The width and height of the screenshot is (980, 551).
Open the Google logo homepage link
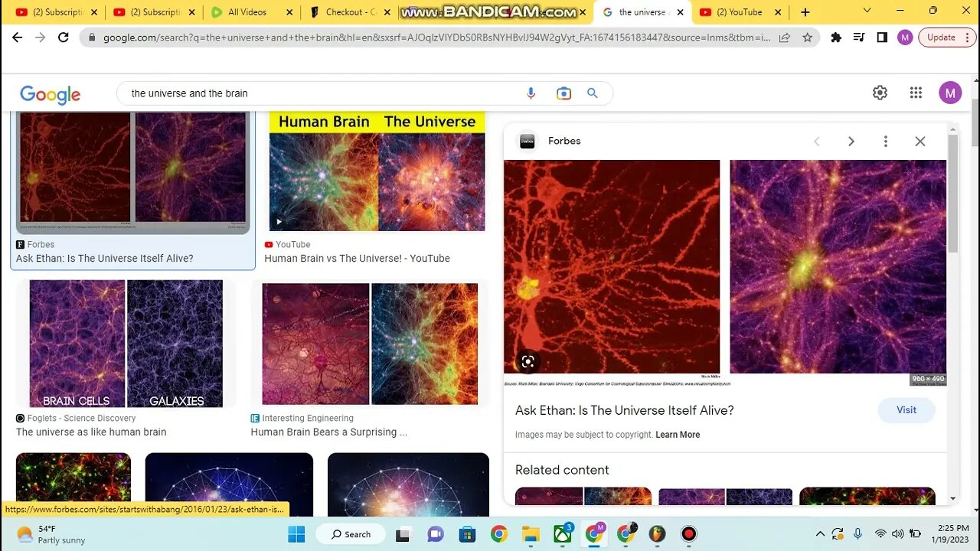(50, 94)
